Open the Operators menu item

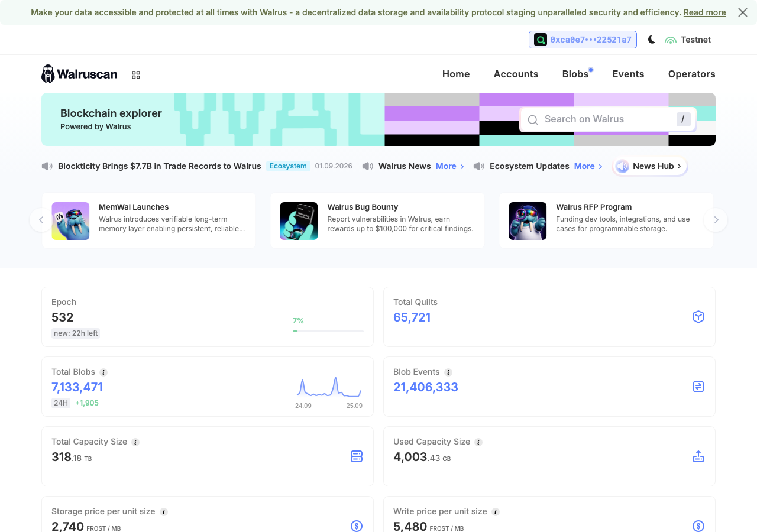pyautogui.click(x=691, y=74)
